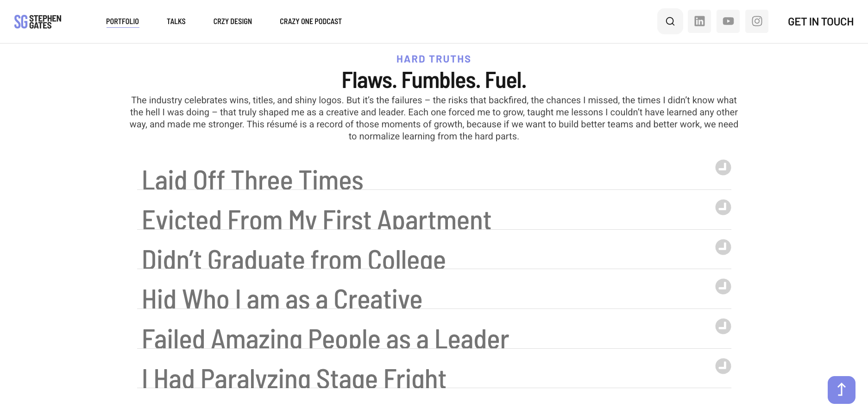868x415 pixels.
Task: Expand I Had Paralyzing Stage Fright section
Action: (294, 379)
